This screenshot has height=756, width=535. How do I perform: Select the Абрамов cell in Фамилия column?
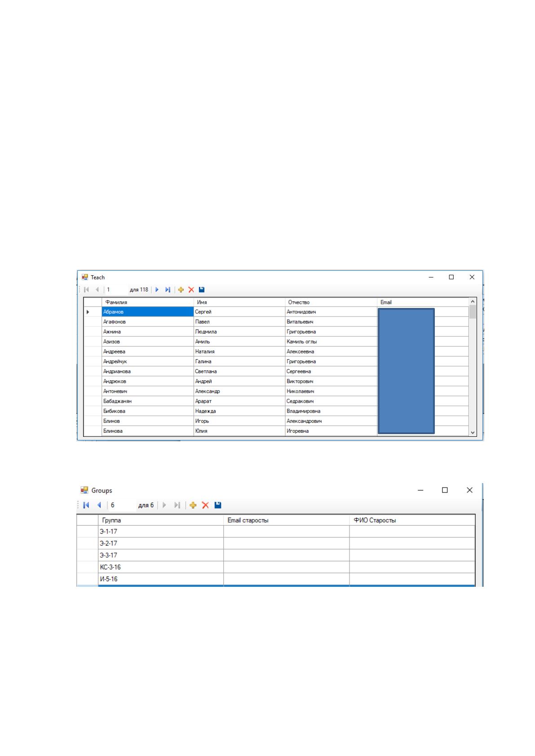click(x=147, y=312)
